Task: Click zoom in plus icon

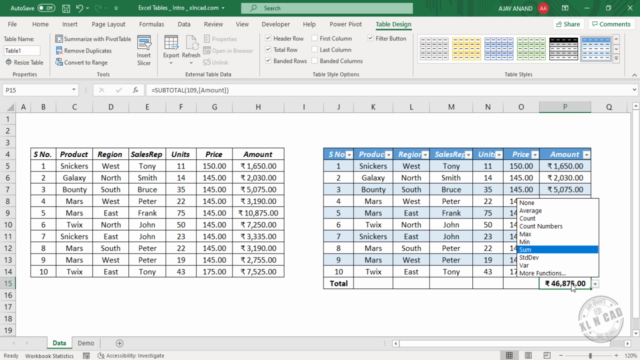Action: (616, 356)
